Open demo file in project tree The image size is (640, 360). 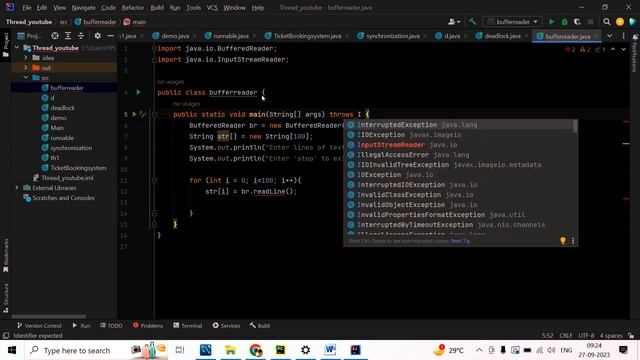click(x=58, y=118)
